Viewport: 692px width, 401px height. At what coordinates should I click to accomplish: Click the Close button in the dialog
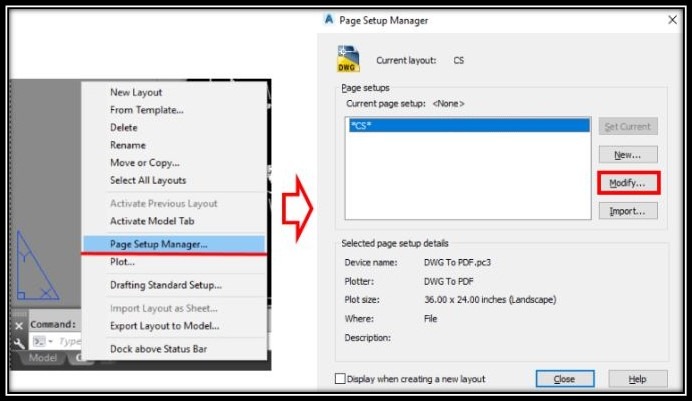point(565,379)
